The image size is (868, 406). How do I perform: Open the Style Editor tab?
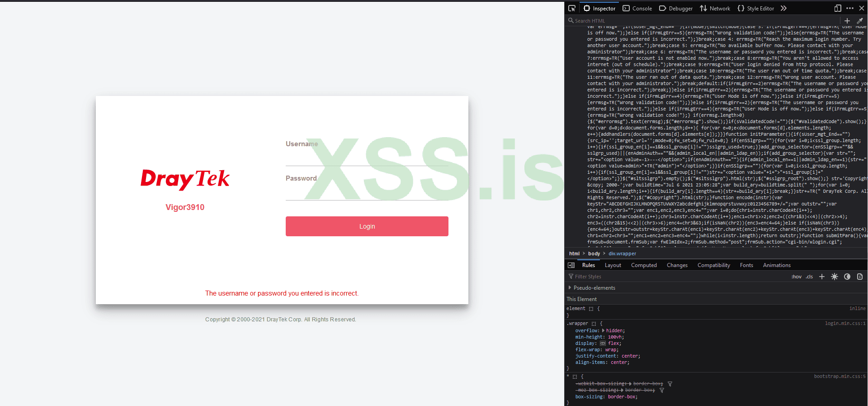pos(756,8)
